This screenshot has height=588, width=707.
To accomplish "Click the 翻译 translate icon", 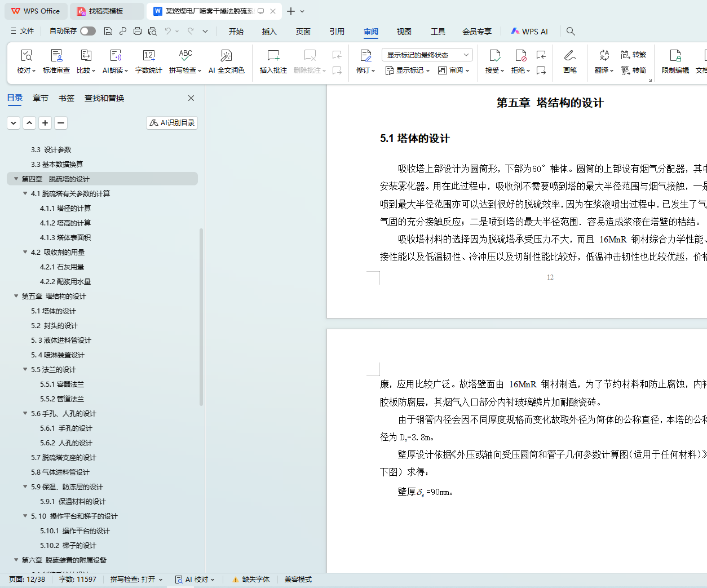I will pyautogui.click(x=604, y=55).
